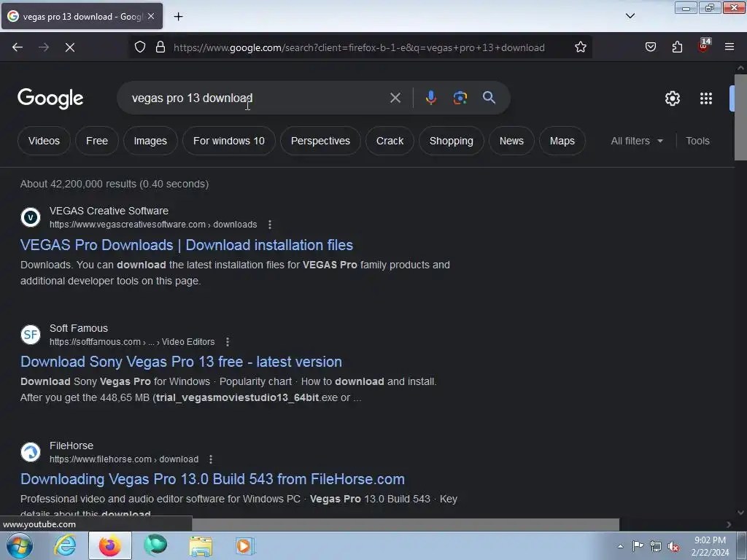Open options for the Soft Famous result
This screenshot has height=560, width=747.
(x=228, y=342)
